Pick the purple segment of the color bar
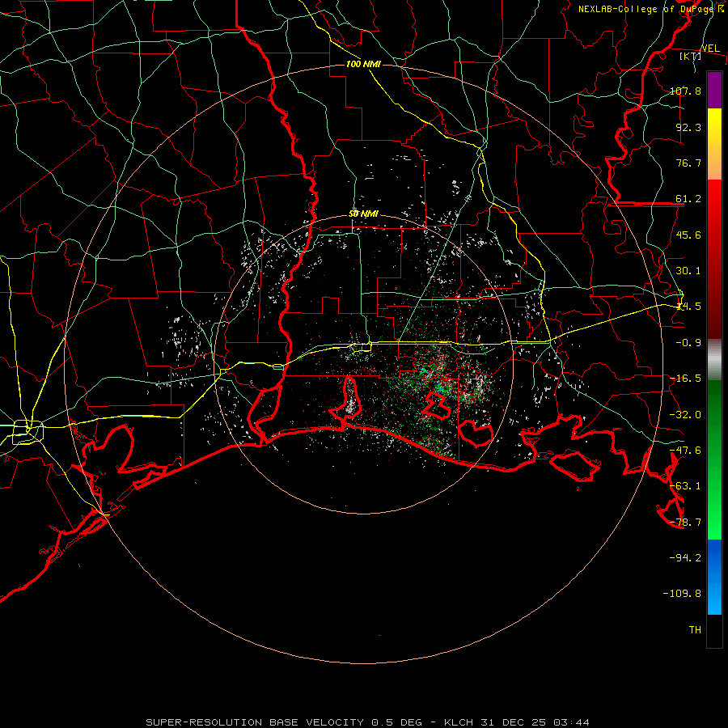The image size is (728, 728). pyautogui.click(x=714, y=91)
